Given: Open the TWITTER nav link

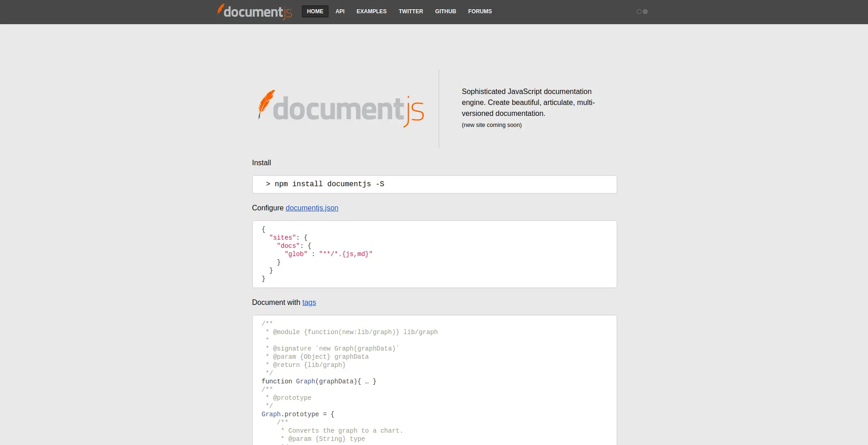Looking at the screenshot, I should tap(411, 11).
